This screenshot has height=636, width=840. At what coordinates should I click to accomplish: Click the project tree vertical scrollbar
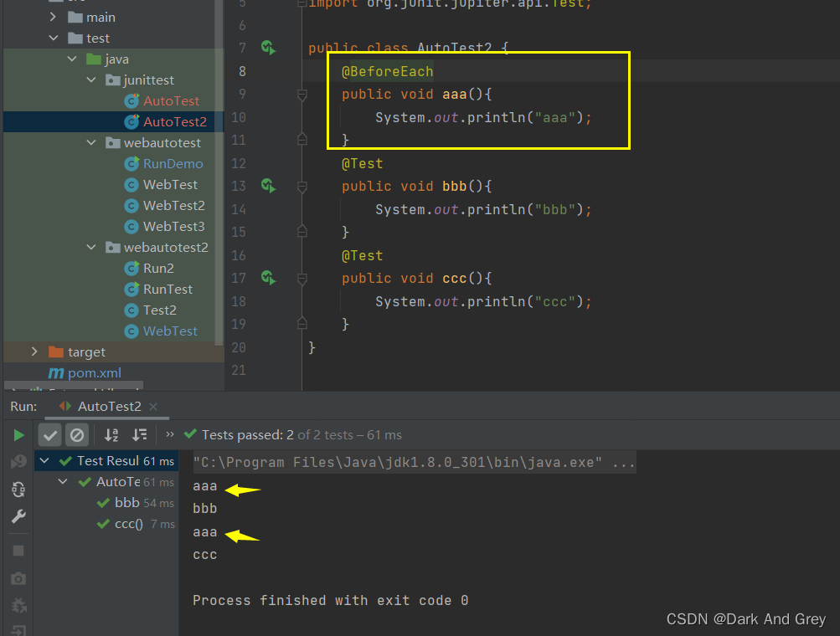point(219,172)
